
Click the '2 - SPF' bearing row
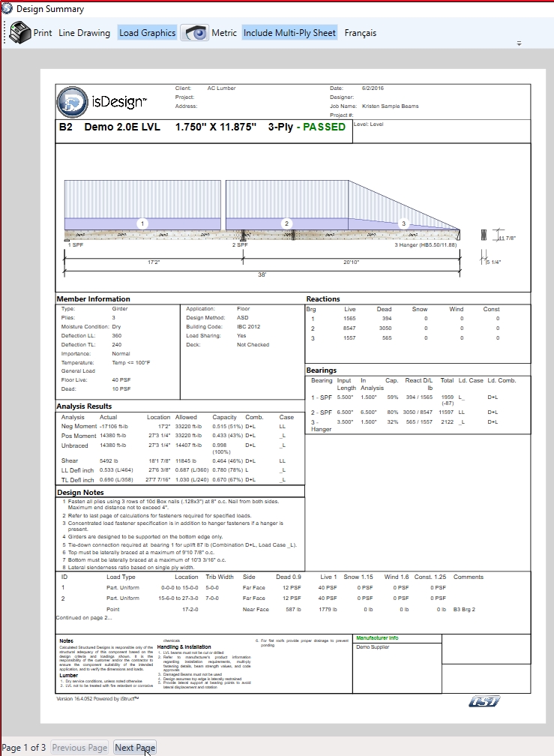tap(418, 412)
